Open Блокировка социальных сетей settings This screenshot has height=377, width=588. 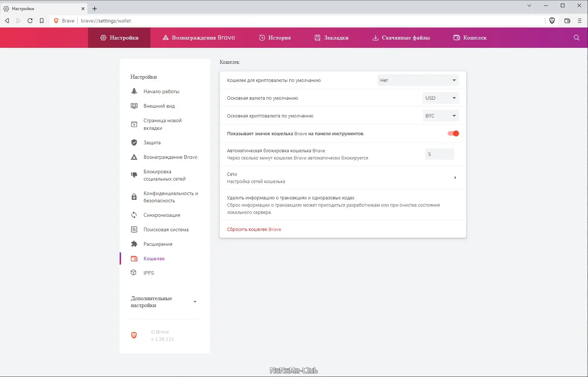165,175
